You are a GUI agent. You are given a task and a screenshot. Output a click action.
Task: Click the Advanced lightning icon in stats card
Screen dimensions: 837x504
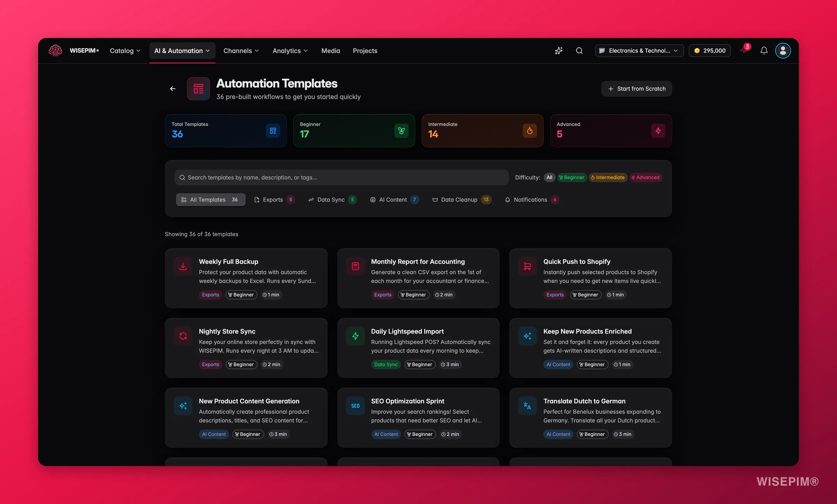click(x=658, y=131)
